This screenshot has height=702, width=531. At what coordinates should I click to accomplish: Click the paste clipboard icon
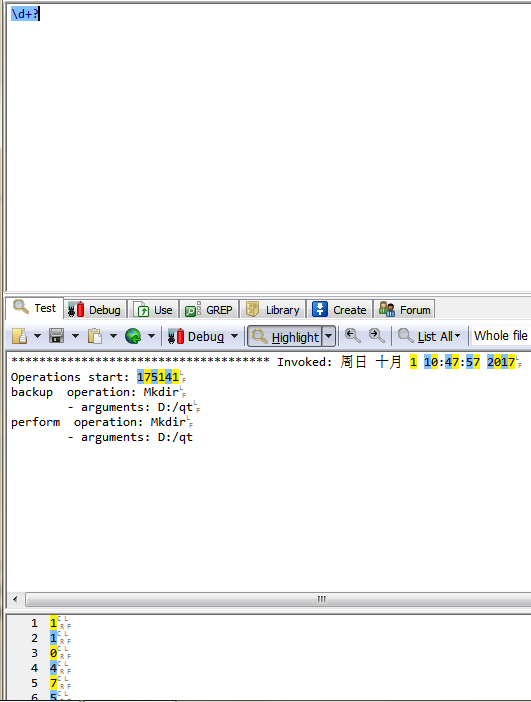click(94, 336)
